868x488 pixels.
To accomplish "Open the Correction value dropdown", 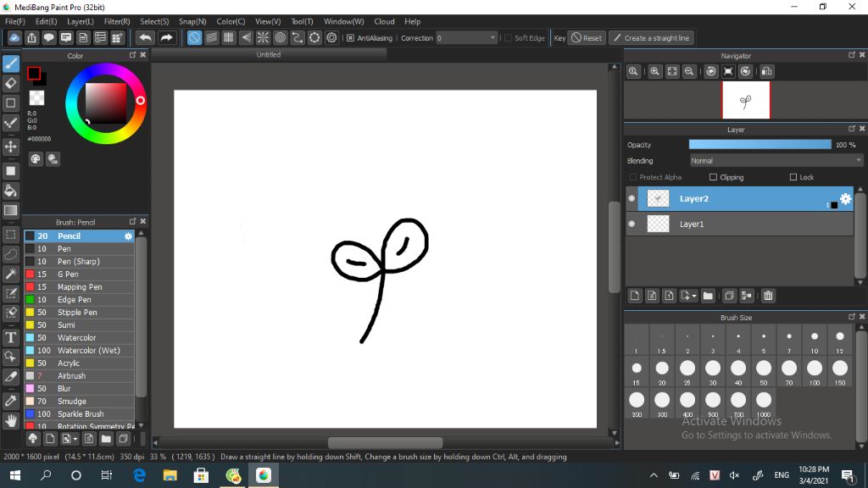I will point(492,38).
